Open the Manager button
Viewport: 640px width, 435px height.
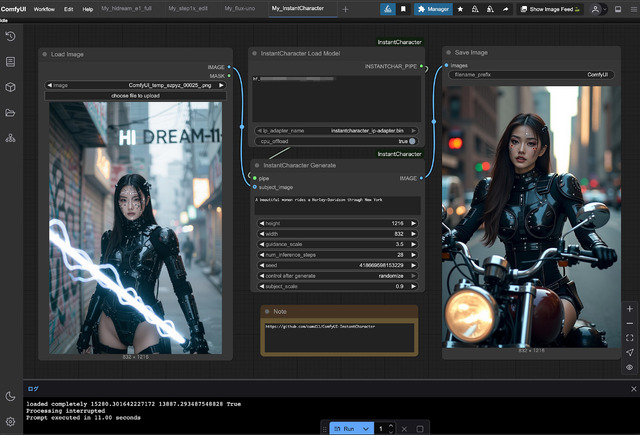433,9
